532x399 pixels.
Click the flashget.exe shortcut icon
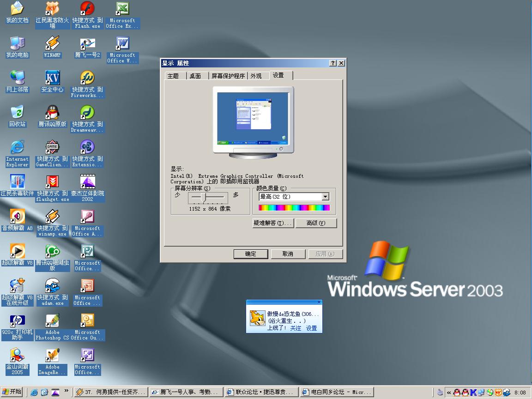52,182
